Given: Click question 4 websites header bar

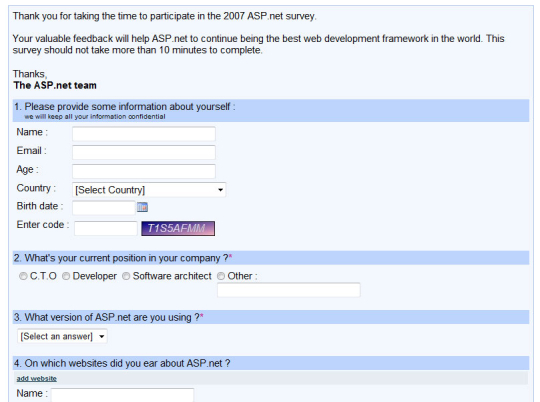Looking at the screenshot, I should [271, 363].
